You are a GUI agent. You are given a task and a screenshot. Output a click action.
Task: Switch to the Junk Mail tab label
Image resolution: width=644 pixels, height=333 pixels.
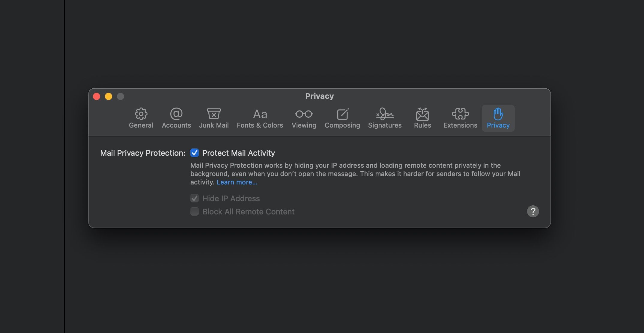pos(214,125)
